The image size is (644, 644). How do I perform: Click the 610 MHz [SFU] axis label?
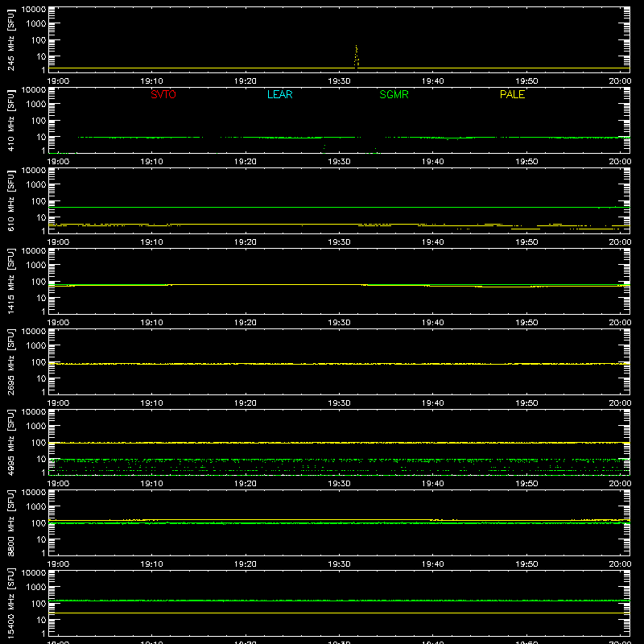(x=10, y=200)
